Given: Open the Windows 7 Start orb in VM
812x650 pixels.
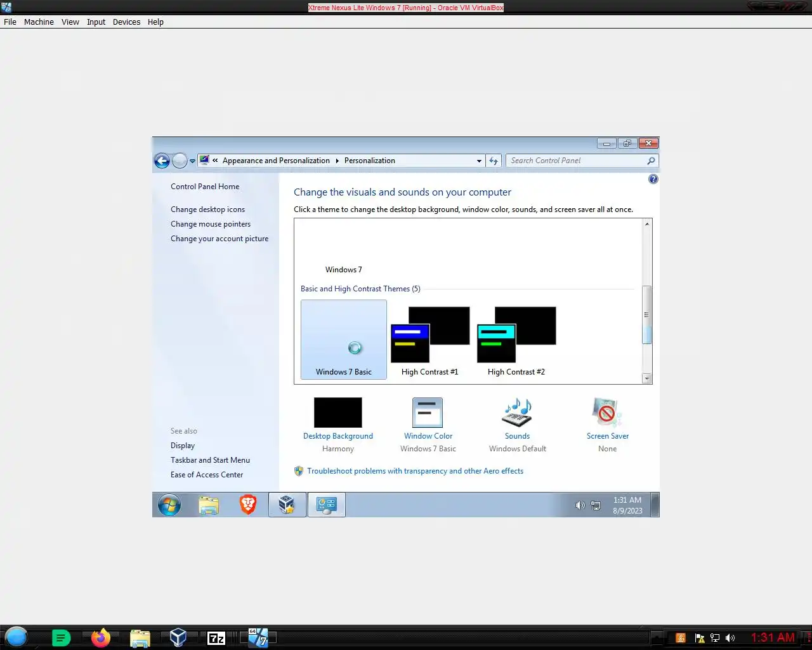Looking at the screenshot, I should (169, 505).
